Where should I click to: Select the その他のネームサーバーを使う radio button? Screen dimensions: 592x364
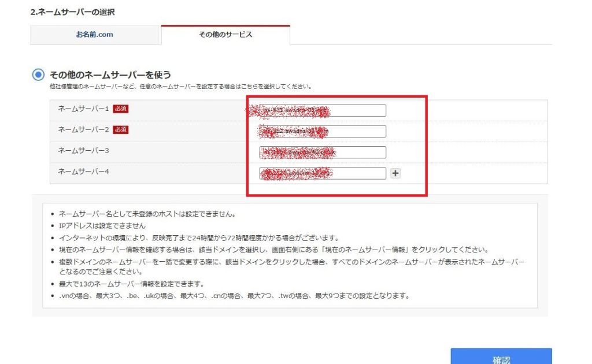pyautogui.click(x=38, y=75)
